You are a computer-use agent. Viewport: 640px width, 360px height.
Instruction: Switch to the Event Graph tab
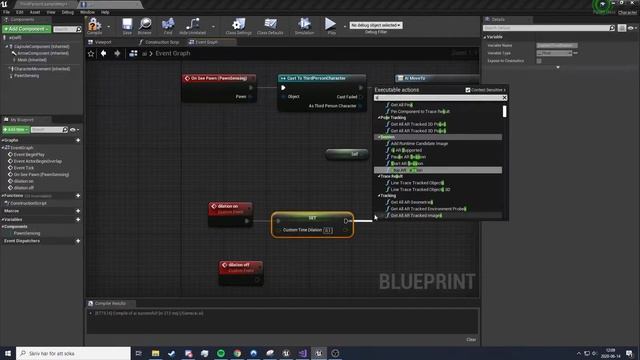pyautogui.click(x=206, y=42)
